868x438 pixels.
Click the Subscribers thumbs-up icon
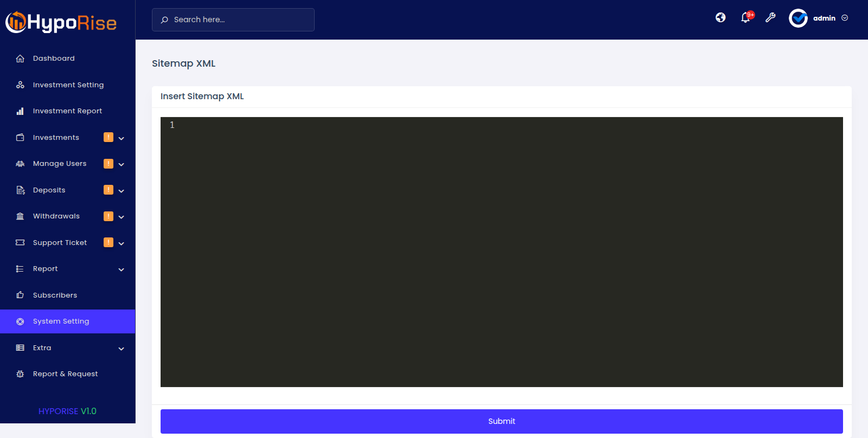point(20,295)
